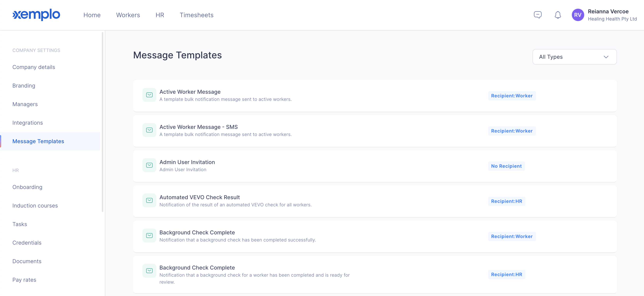Click envelope icon for worker Background Check Complete
Viewport: 644px width, 296px height.
coord(149,236)
